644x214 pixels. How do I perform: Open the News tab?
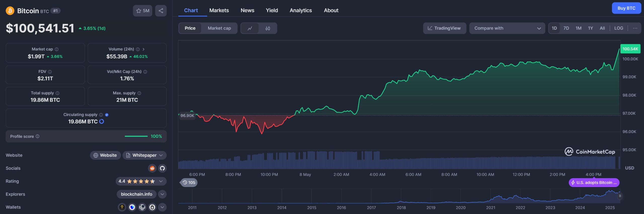click(247, 10)
